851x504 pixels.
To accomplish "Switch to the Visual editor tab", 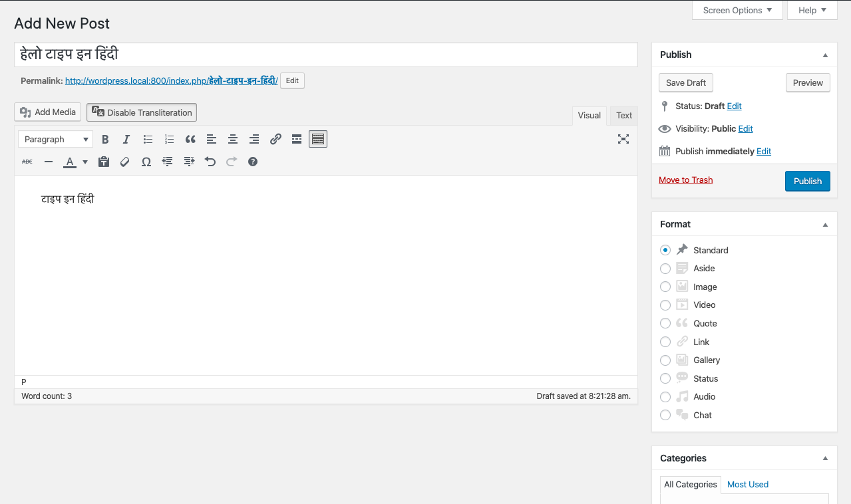I will (590, 116).
